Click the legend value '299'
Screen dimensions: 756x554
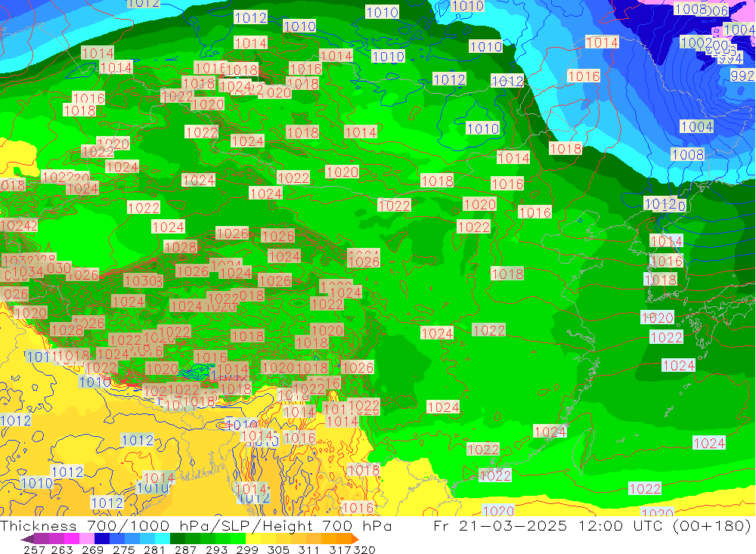pos(247,549)
